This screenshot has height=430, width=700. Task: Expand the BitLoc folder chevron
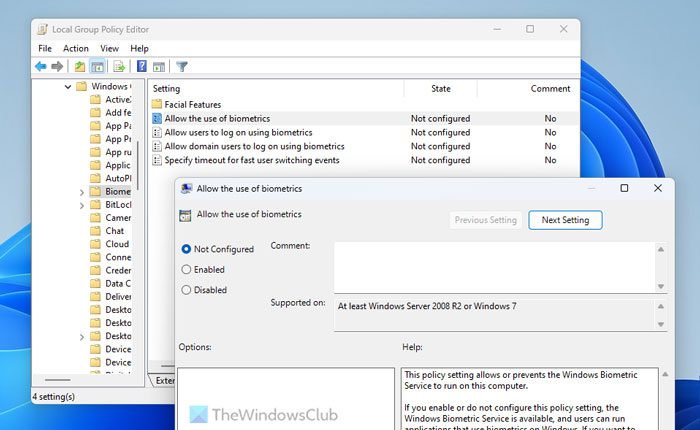[x=82, y=205]
